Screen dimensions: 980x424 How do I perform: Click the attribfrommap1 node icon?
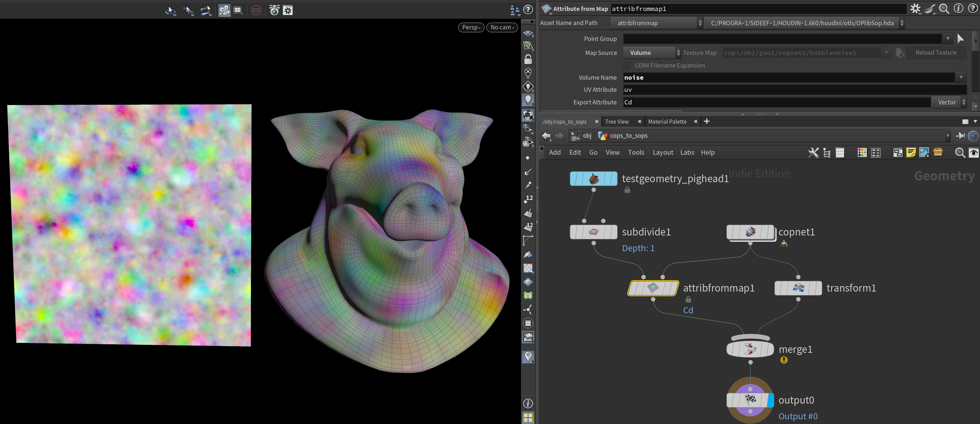[653, 288]
